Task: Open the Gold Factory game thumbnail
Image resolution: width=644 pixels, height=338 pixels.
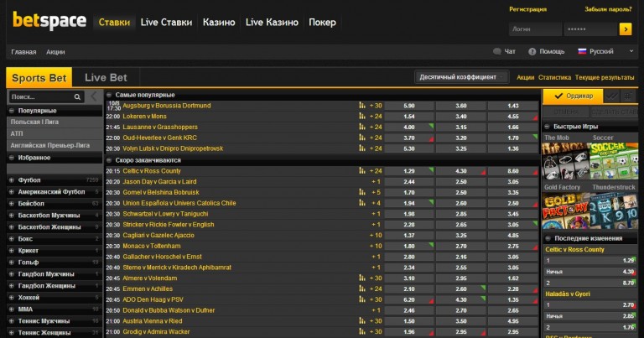Action: pos(565,211)
